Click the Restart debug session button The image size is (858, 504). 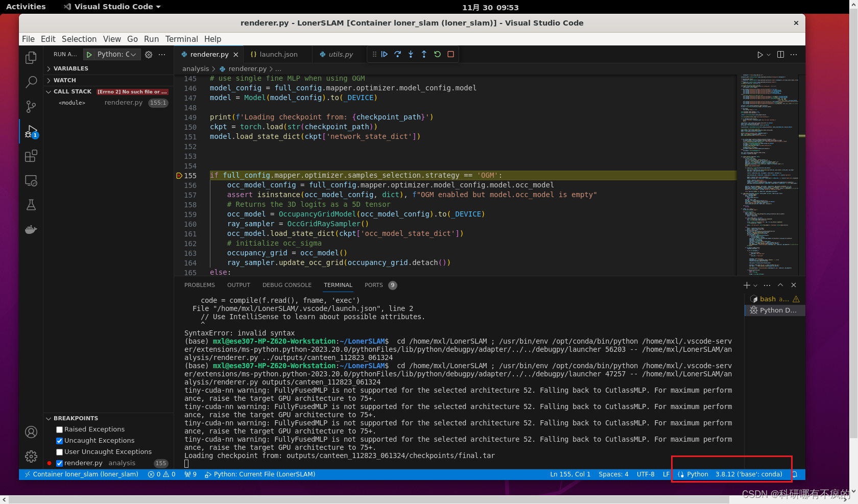(x=437, y=54)
